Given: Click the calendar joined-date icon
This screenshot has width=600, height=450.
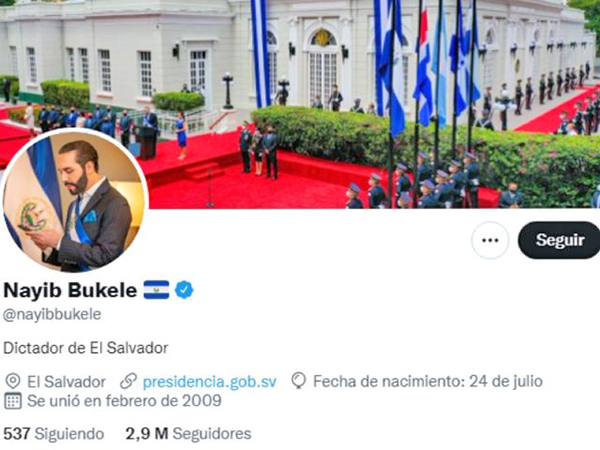Looking at the screenshot, I should pos(13,401).
